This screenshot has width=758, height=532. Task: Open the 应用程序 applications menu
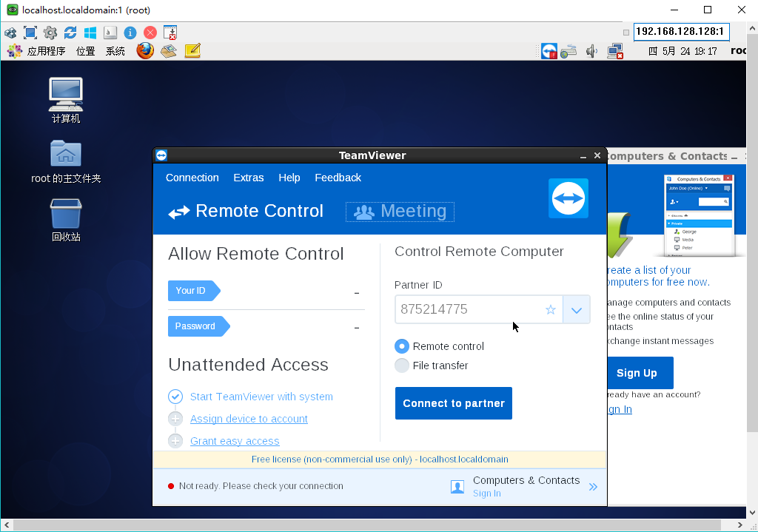coord(47,51)
